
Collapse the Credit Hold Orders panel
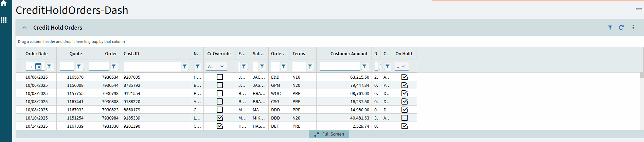[x=24, y=28]
